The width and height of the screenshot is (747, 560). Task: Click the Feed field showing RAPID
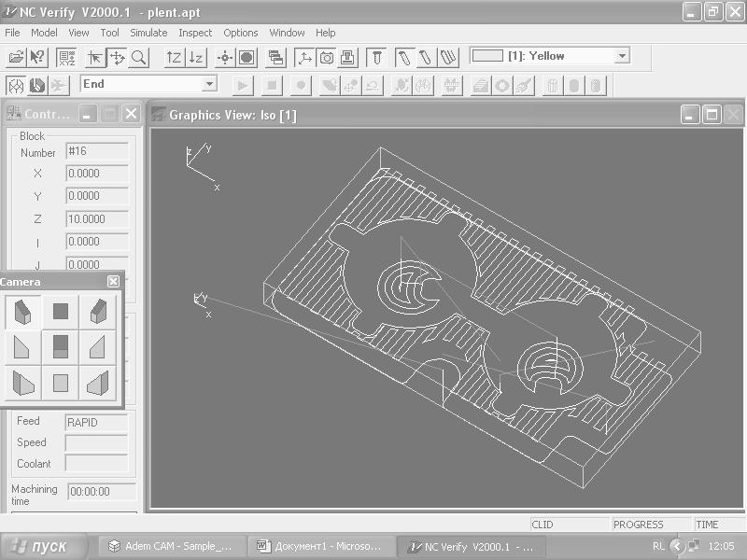pos(96,423)
